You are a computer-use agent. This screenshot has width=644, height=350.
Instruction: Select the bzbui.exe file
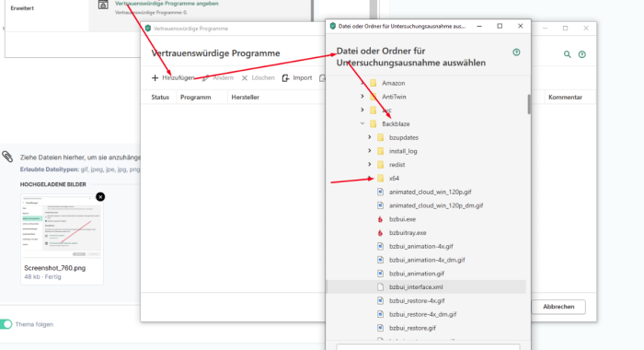pyautogui.click(x=402, y=219)
